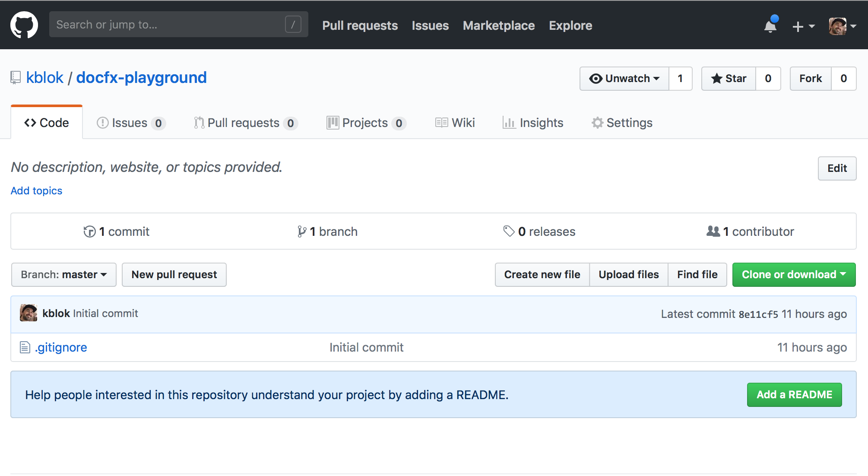Click the GitHub Octocat logo
This screenshot has width=868, height=476.
tap(24, 25)
